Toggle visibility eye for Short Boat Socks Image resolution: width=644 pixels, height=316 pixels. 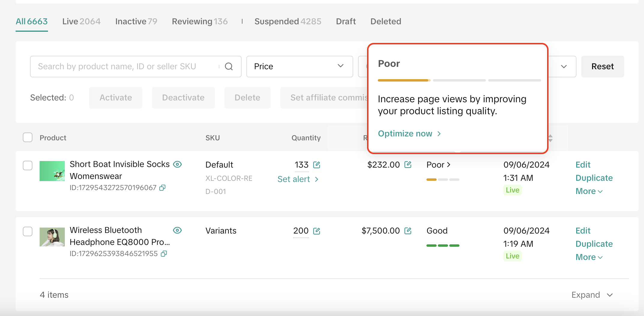(x=177, y=164)
